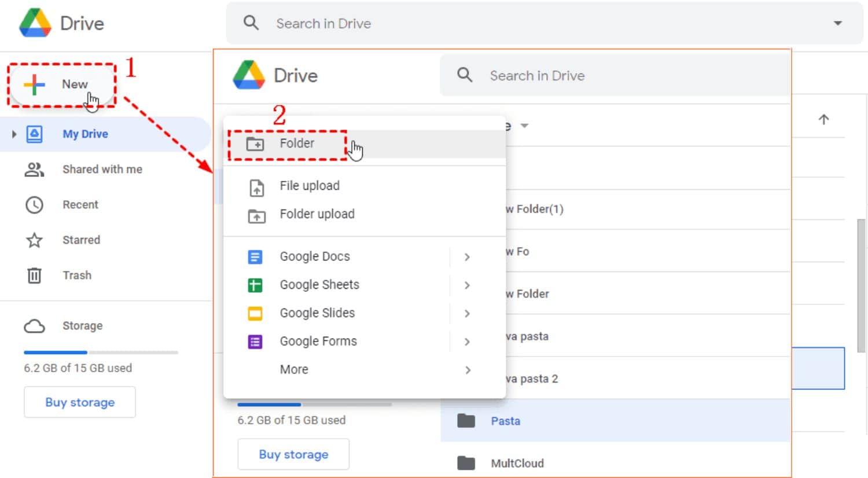
Task: Click the search magnifier in inner Drive window
Action: pyautogui.click(x=464, y=75)
